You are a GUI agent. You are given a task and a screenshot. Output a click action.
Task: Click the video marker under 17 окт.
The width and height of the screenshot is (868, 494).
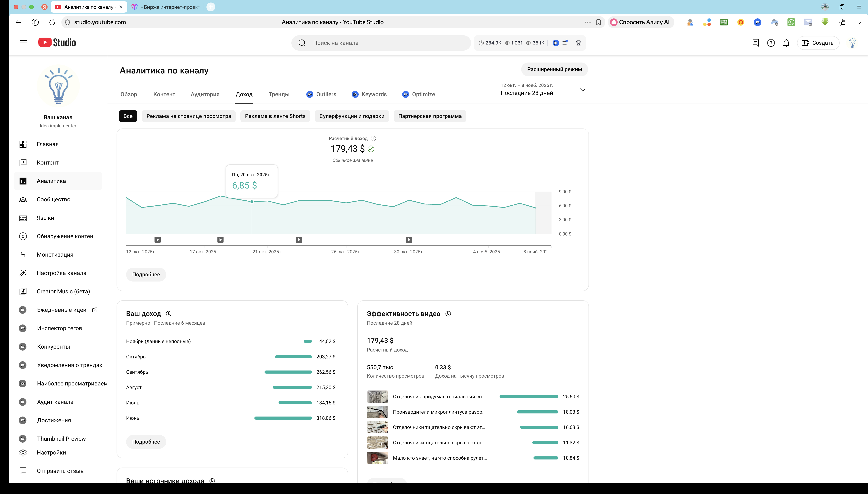[x=220, y=240]
